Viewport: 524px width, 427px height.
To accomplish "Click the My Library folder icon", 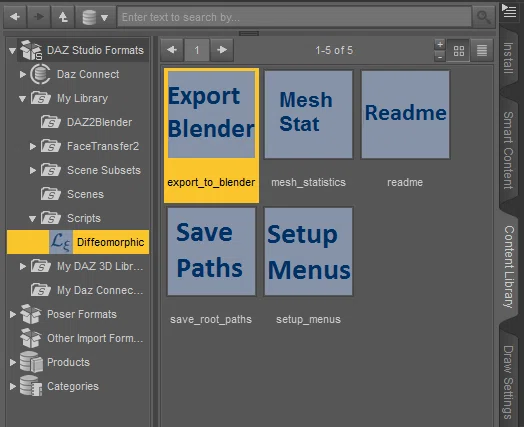I will coord(40,98).
